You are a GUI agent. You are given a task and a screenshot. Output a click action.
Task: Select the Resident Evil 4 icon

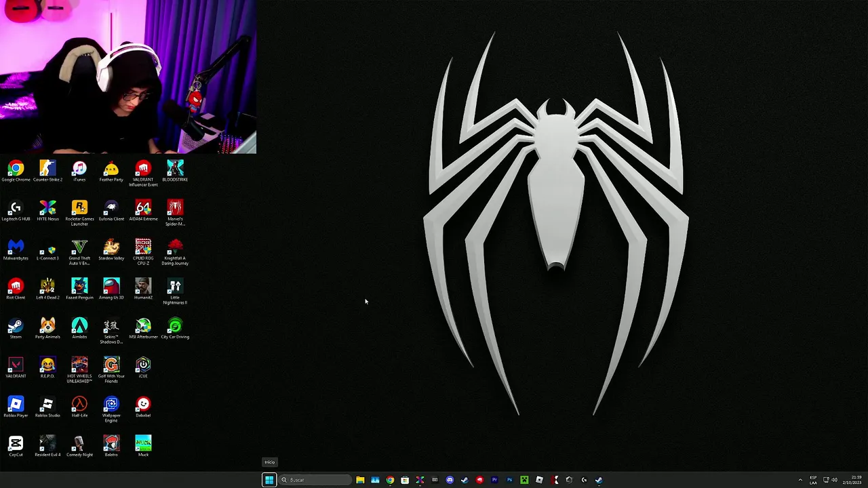[47, 446]
